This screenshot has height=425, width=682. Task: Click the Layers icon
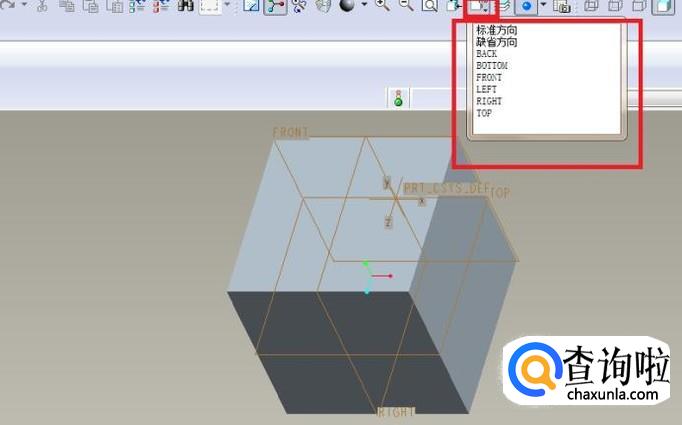[x=504, y=5]
